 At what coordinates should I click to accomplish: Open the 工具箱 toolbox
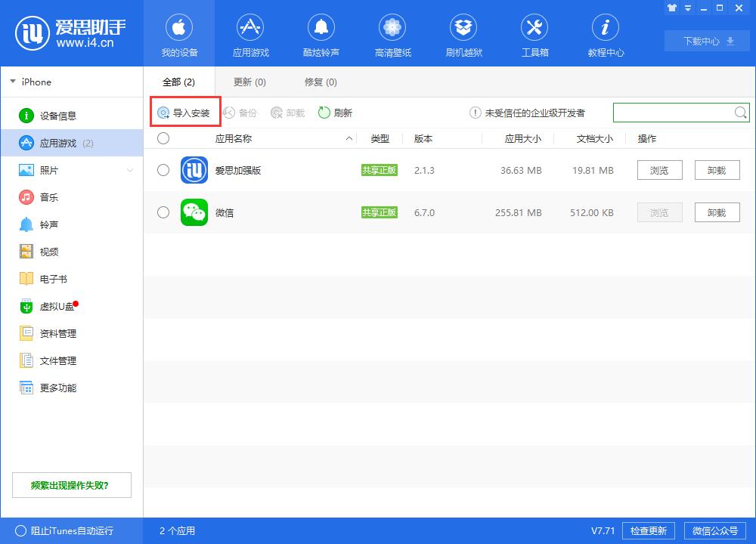(x=534, y=33)
